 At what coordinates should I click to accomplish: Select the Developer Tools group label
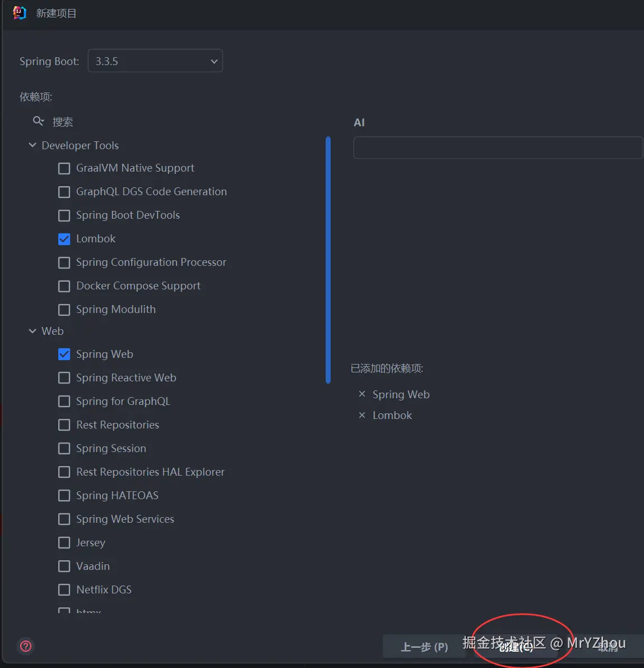[80, 145]
